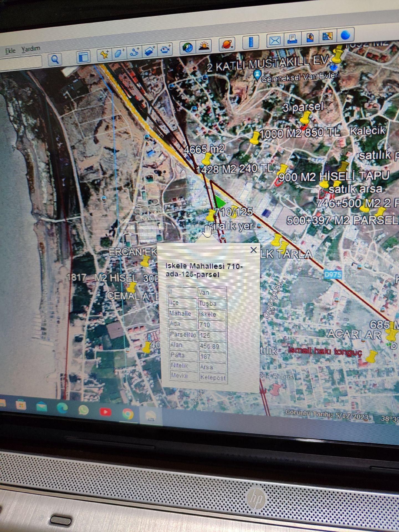The height and width of the screenshot is (532, 399).
Task: Click the D975 road sign
Action: [x=333, y=275]
